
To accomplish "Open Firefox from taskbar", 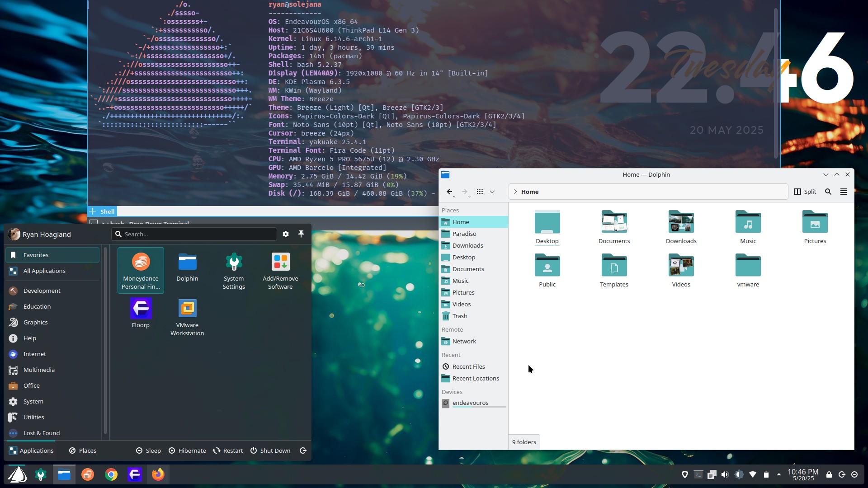I will click(158, 474).
